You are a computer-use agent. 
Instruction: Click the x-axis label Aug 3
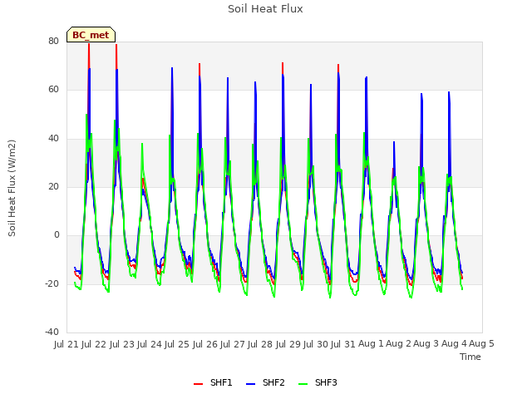(426, 344)
